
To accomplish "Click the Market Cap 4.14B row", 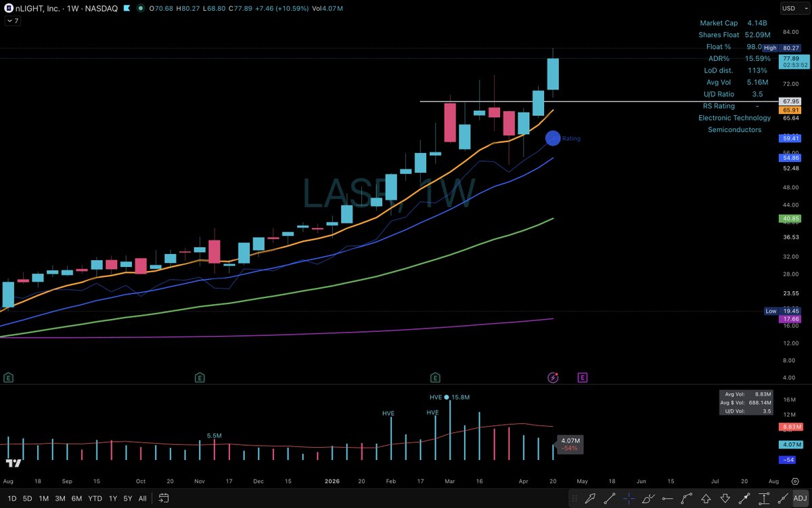I will click(x=734, y=23).
